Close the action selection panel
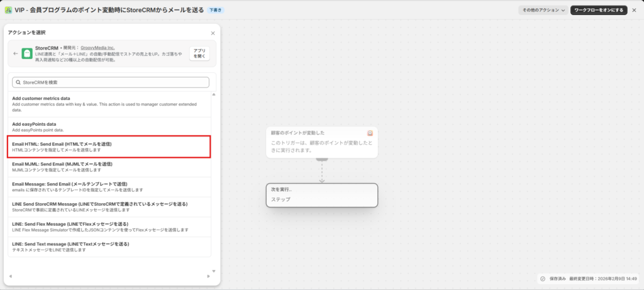Screen dimensions: 644x290 point(213,33)
